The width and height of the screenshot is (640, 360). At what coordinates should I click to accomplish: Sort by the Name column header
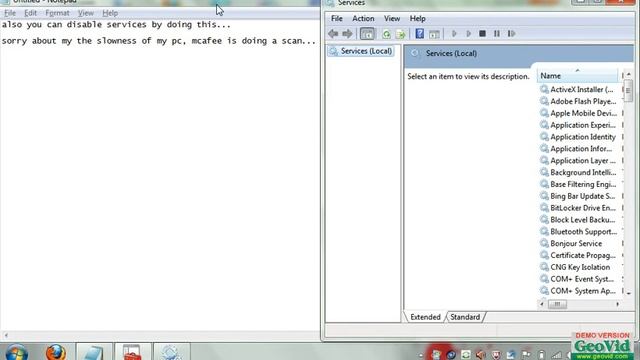[x=577, y=76]
